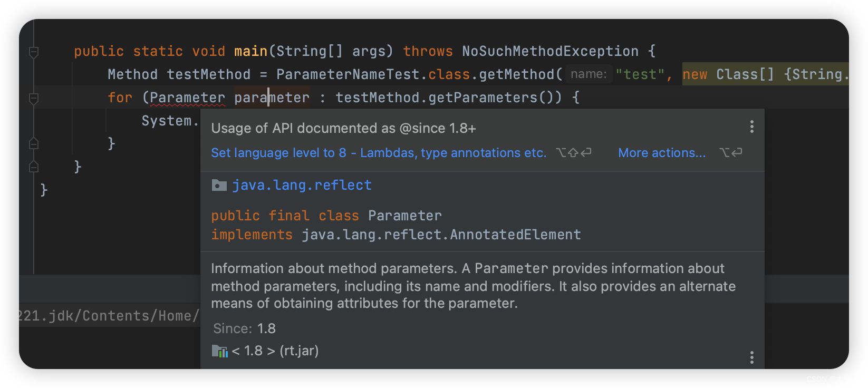Open the java.lang.reflect package link
The width and height of the screenshot is (868, 388).
[x=302, y=186]
